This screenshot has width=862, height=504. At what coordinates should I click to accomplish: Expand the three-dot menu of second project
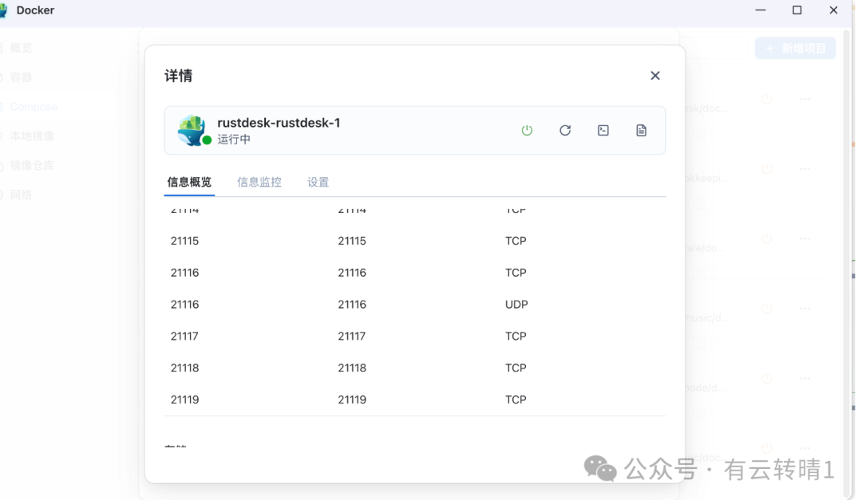(805, 168)
